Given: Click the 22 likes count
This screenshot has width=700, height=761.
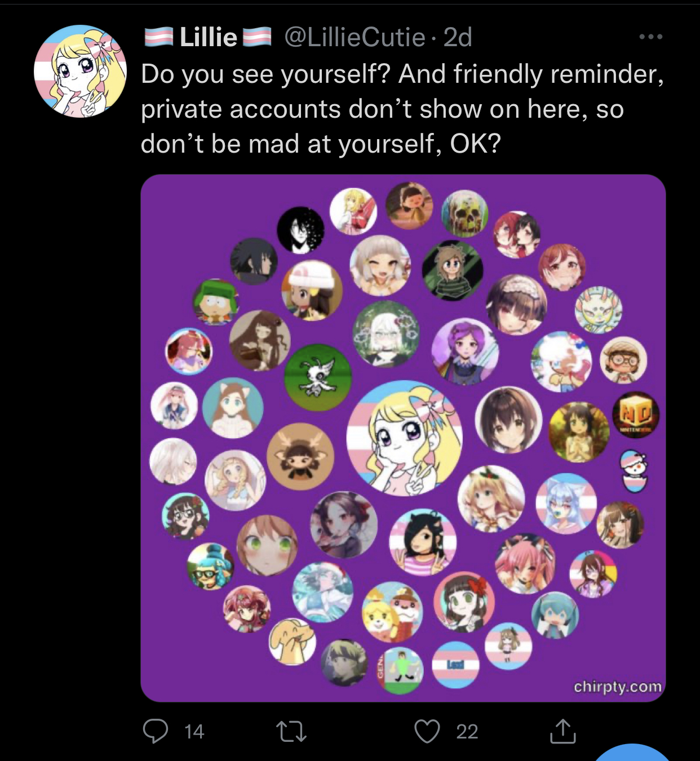Looking at the screenshot, I should pyautogui.click(x=467, y=732).
